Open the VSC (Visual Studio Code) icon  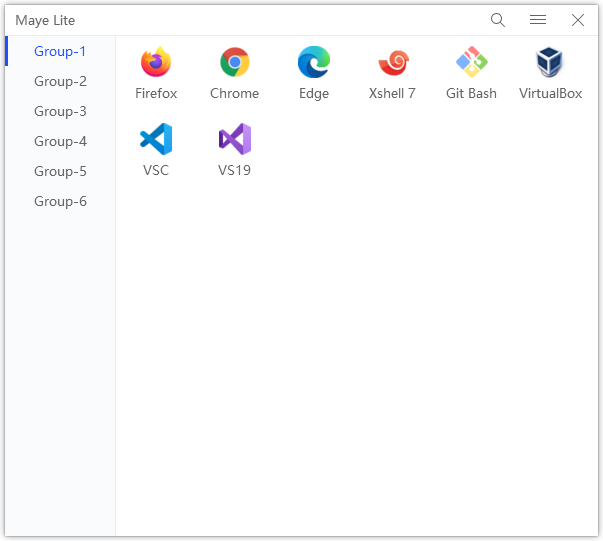pos(156,139)
